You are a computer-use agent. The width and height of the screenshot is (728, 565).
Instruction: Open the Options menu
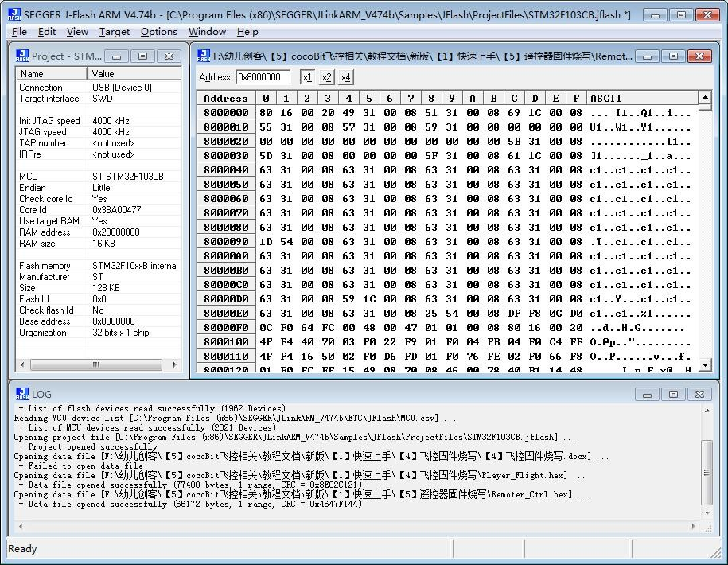point(159,32)
